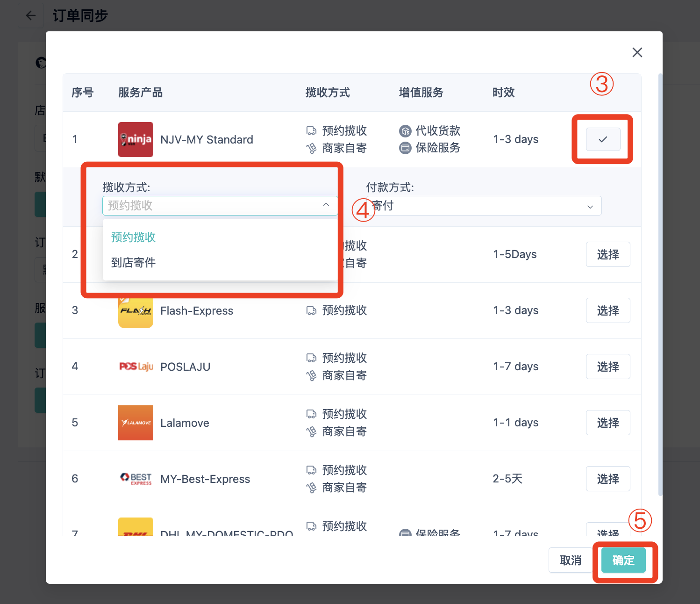Click the Lalamove logo
Image resolution: width=700 pixels, height=604 pixels.
136,423
